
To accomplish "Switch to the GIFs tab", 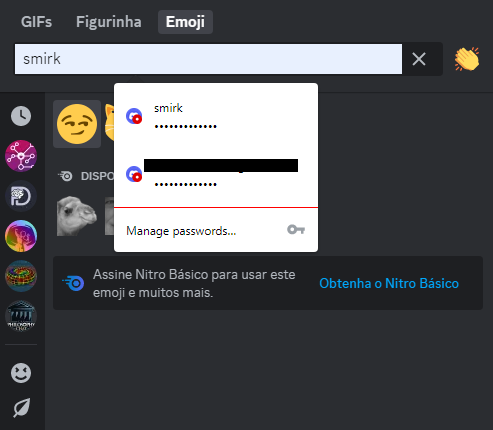I will coord(36,22).
